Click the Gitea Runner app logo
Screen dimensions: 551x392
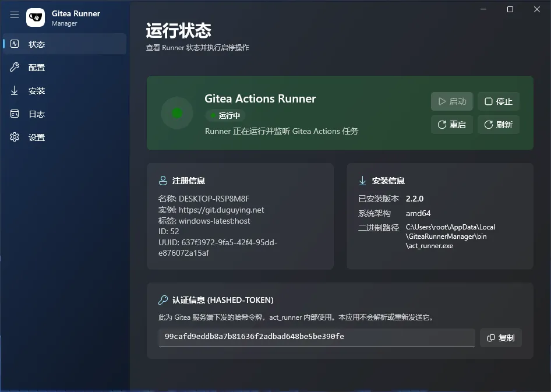pyautogui.click(x=36, y=17)
